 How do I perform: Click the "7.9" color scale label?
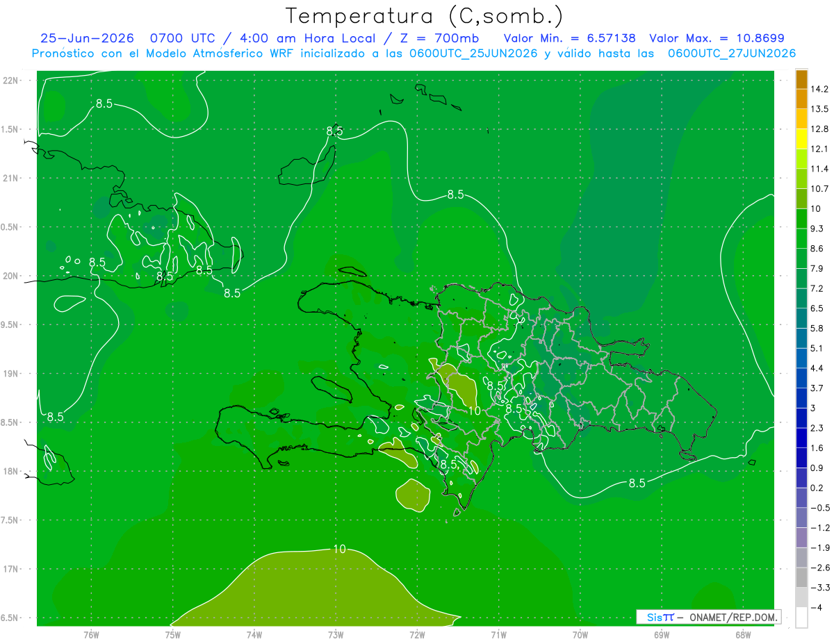pyautogui.click(x=817, y=268)
